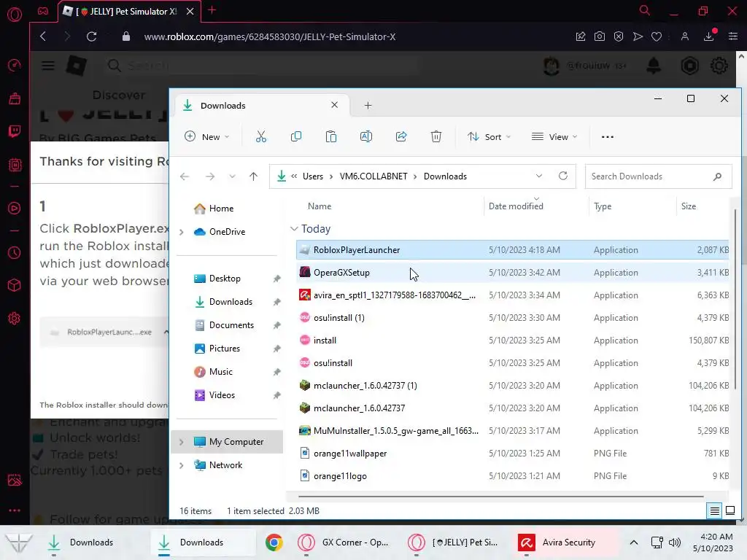Open recent locations dropdown arrow
Screen dimensions: 747x560
232,176
